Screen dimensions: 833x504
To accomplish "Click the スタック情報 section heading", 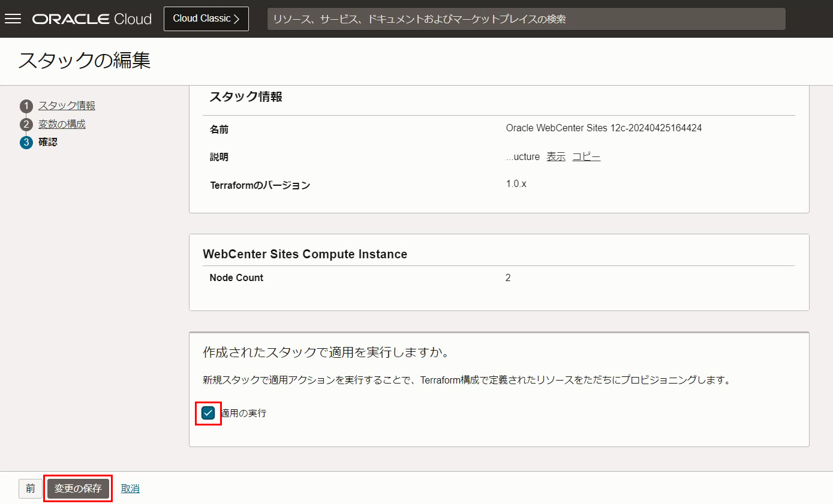I will 246,97.
